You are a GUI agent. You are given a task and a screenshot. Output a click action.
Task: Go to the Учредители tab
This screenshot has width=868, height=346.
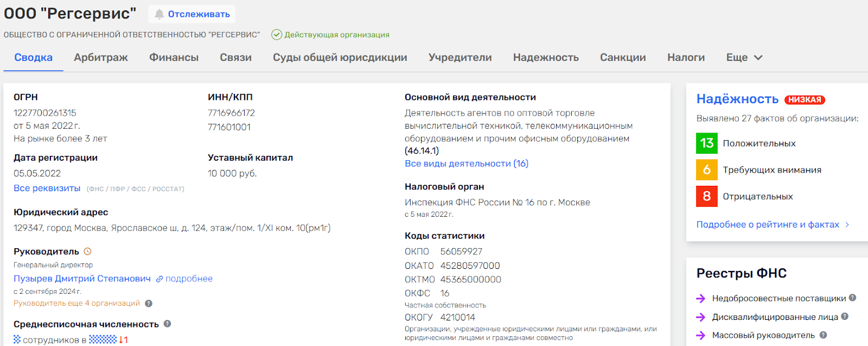[459, 58]
